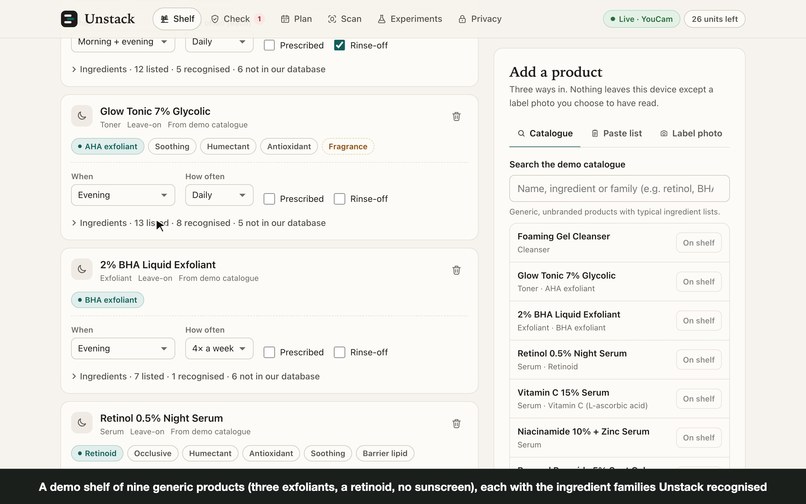Select the Catalogue tab in Add a product
Image resolution: width=806 pixels, height=504 pixels.
click(x=545, y=134)
